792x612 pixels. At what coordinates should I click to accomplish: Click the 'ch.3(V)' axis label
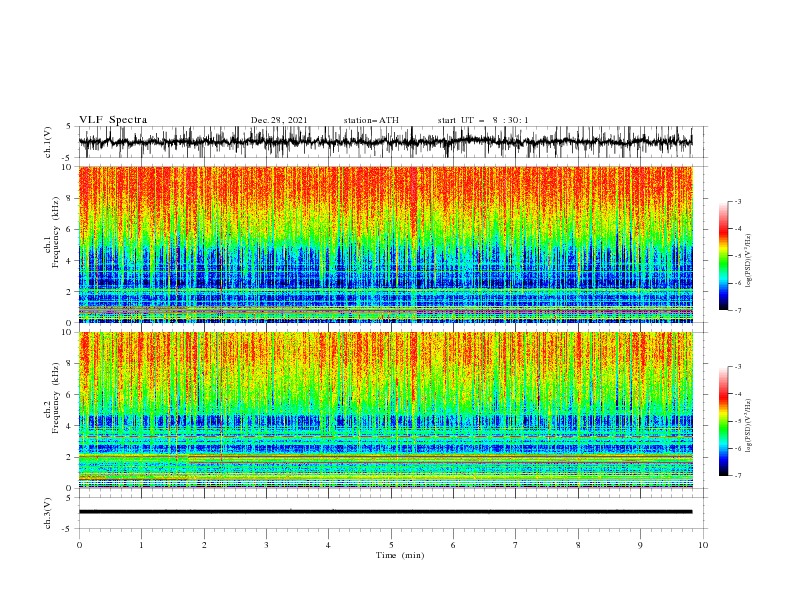48,513
